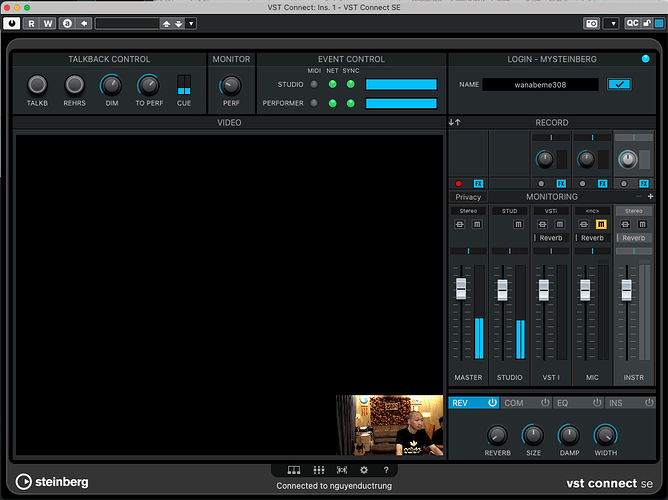Open the INSTR Stereo input selector

coord(633,211)
